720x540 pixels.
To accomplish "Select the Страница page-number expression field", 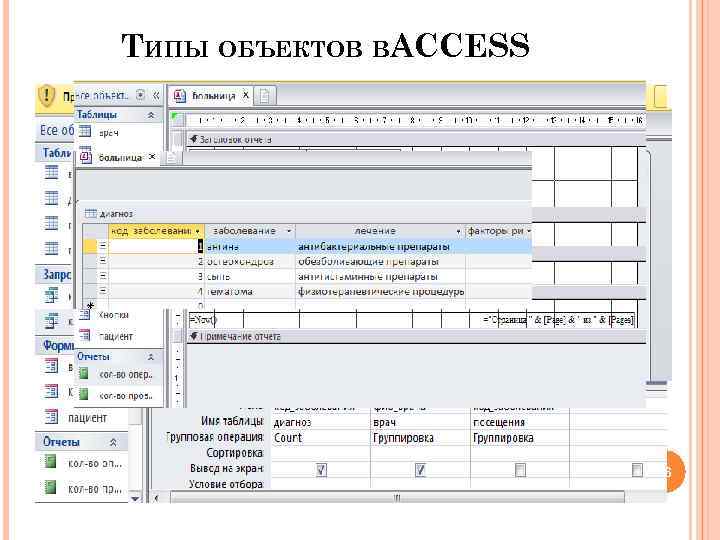I will tap(558, 320).
